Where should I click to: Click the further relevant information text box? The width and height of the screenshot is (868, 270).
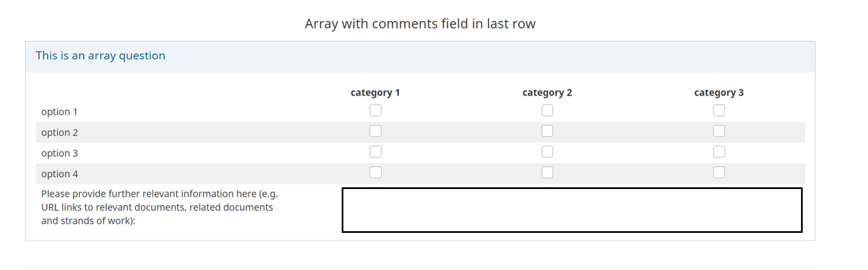pos(572,210)
